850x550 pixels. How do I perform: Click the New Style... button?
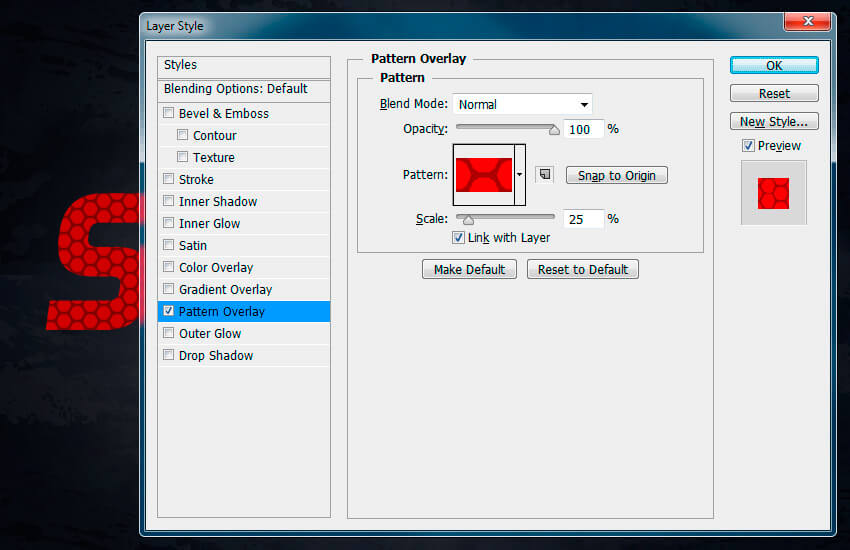click(x=774, y=121)
